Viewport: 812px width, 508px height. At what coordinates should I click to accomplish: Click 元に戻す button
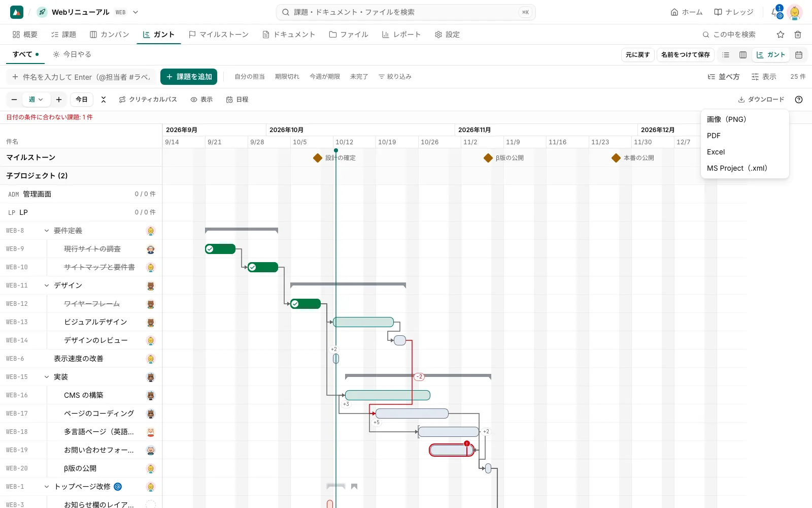pos(637,55)
